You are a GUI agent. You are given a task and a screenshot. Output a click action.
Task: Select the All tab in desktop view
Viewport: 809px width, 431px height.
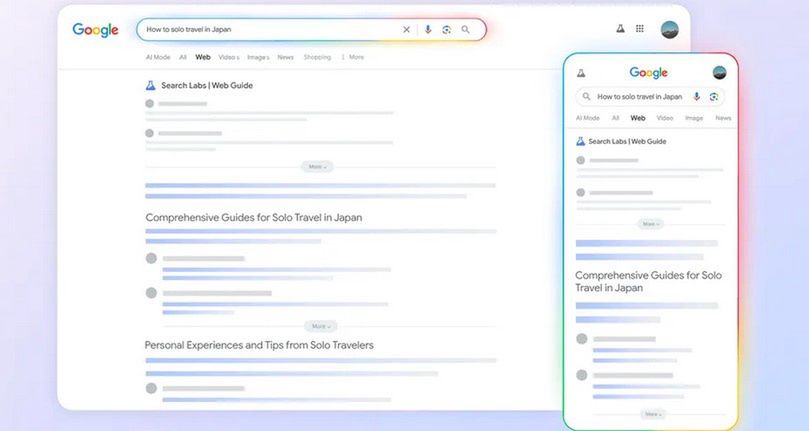click(183, 57)
